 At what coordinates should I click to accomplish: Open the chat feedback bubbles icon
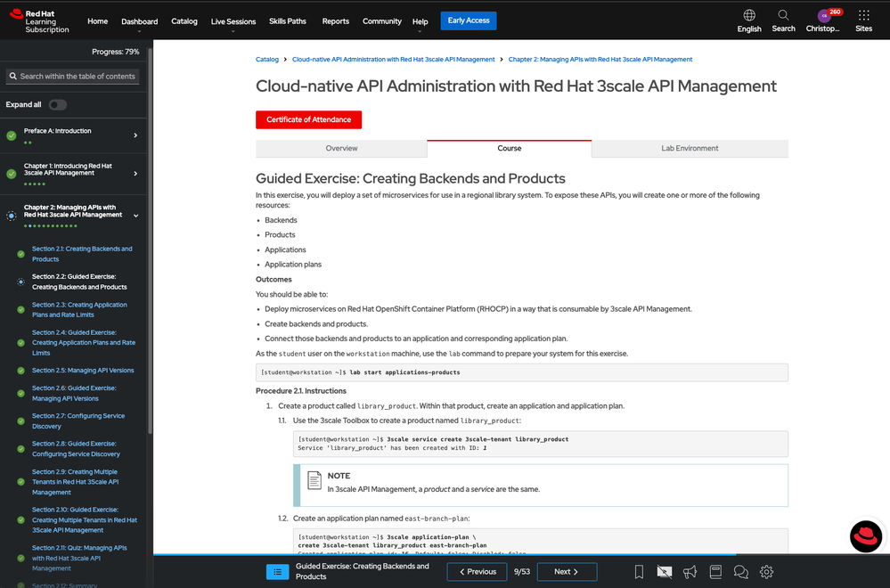740,572
